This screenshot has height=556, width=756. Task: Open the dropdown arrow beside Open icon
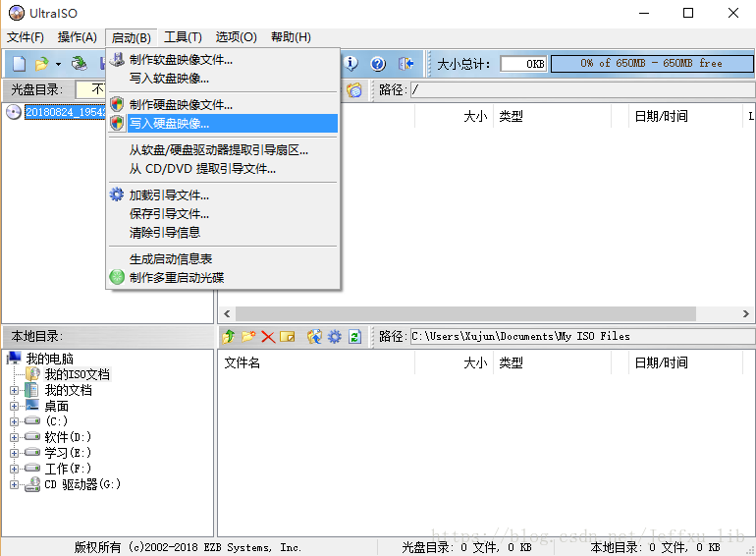(x=58, y=64)
